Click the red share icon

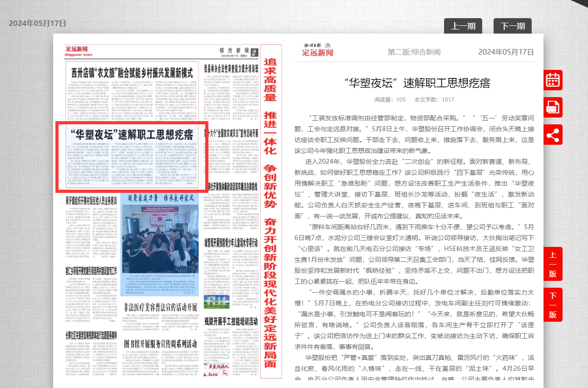pyautogui.click(x=553, y=135)
